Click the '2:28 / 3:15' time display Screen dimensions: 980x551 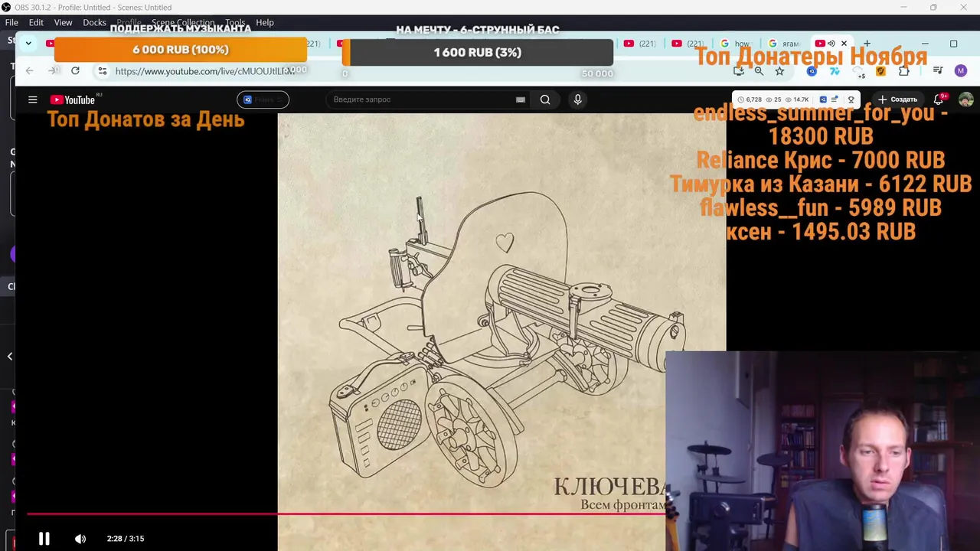[126, 539]
